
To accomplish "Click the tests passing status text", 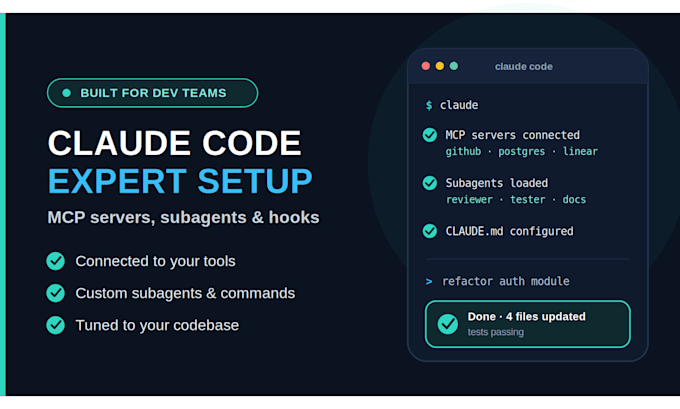I will [x=496, y=332].
